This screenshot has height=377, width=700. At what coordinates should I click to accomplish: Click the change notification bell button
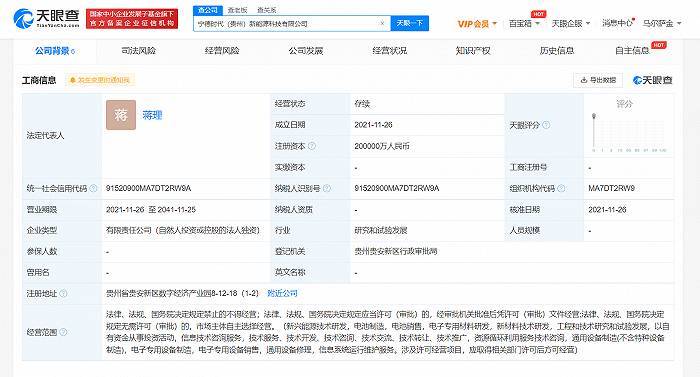click(x=100, y=80)
